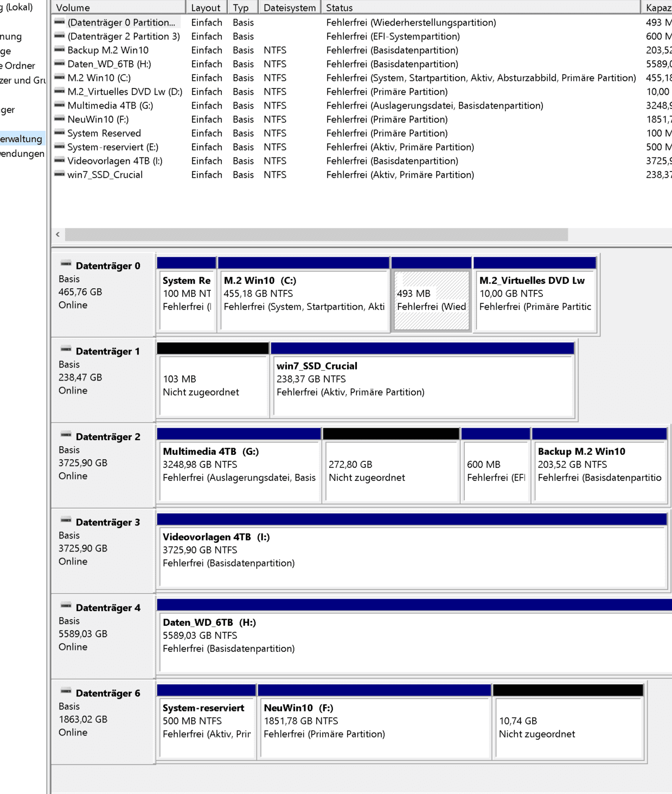The image size is (672, 794).
Task: Click the drive icon of win7_SSD_Crucial list row
Action: pos(60,174)
